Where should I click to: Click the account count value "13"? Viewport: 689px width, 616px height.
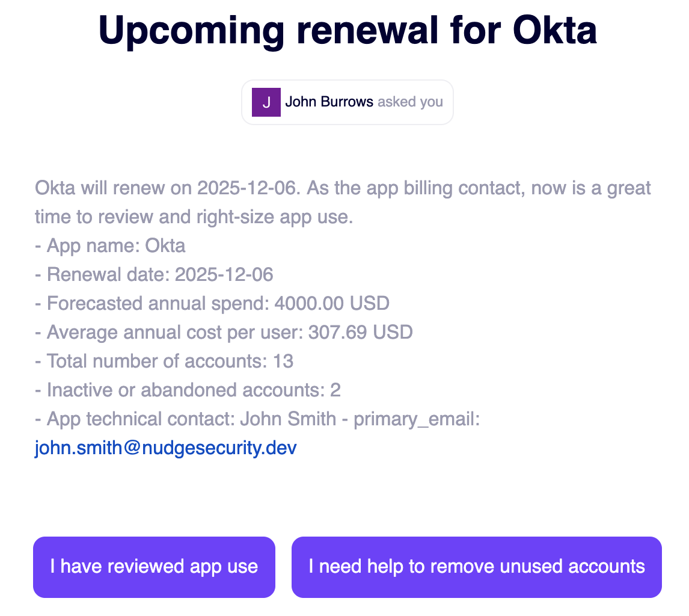283,362
